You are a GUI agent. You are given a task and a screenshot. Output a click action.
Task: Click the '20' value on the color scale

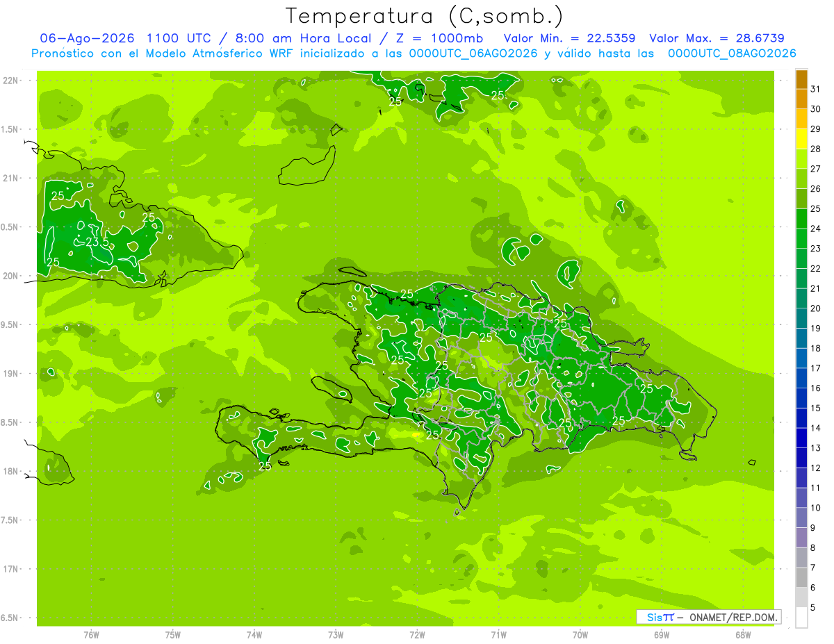click(816, 308)
